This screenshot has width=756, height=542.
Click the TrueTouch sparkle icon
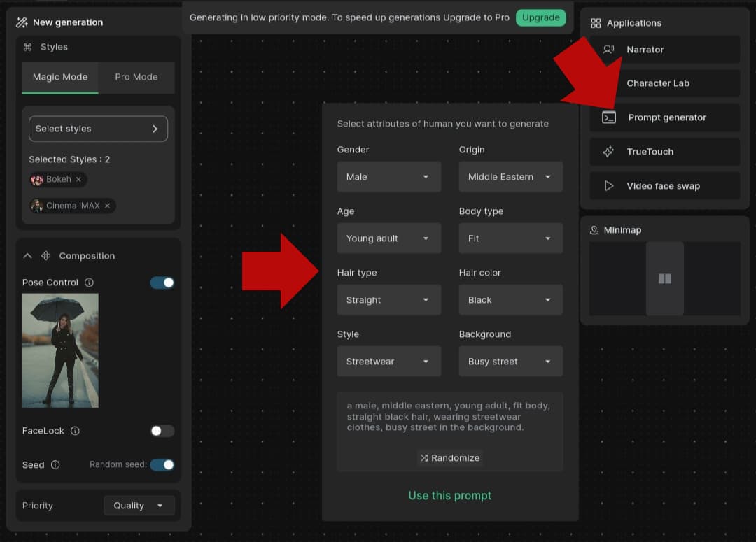point(608,151)
